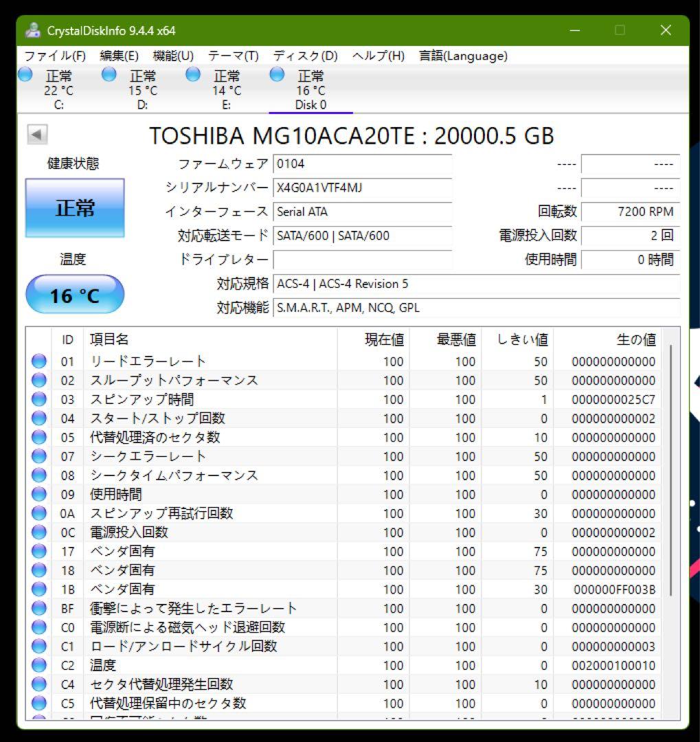Click the status dot beside 温度 attribute
This screenshot has width=700, height=742.
[x=39, y=665]
